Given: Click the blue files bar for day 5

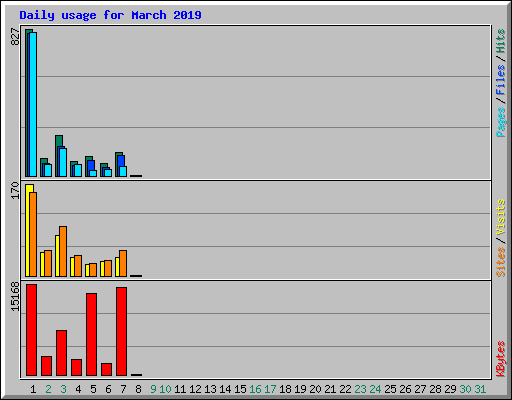Looking at the screenshot, I should pos(91,165).
